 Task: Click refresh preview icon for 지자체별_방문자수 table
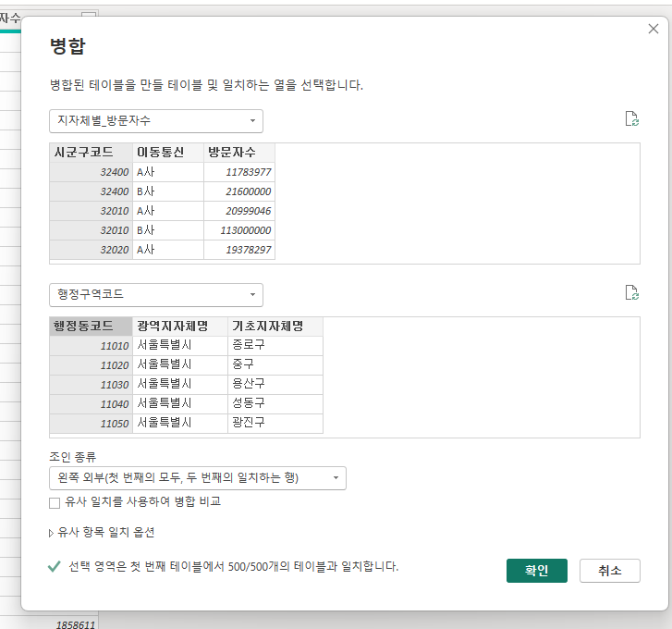631,118
